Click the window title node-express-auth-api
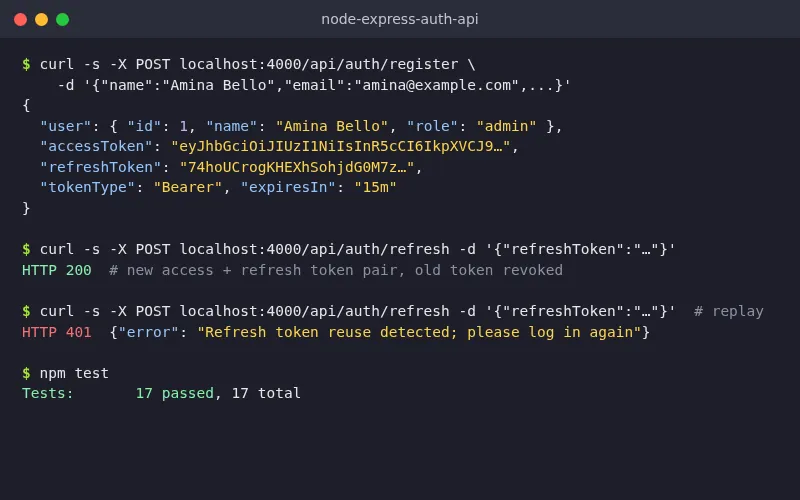 tap(399, 19)
